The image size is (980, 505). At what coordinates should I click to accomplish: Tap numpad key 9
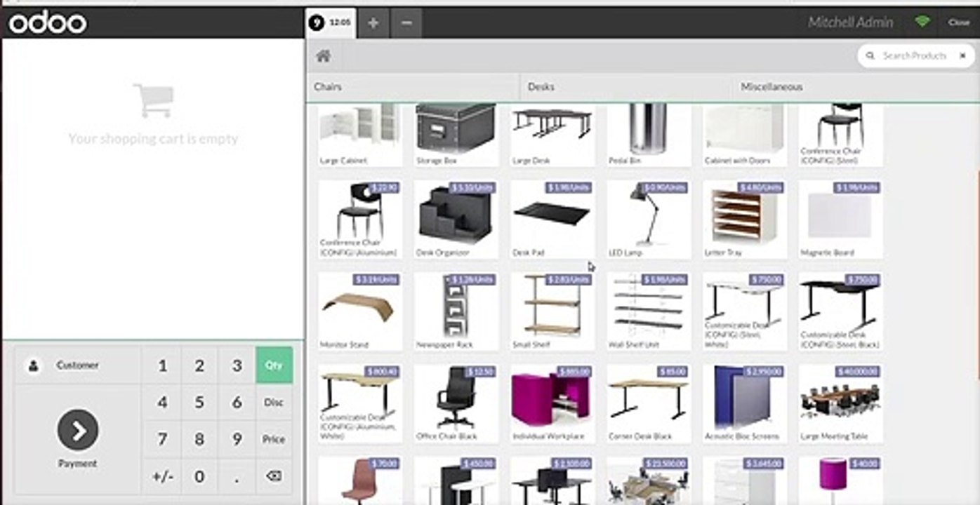coord(237,440)
